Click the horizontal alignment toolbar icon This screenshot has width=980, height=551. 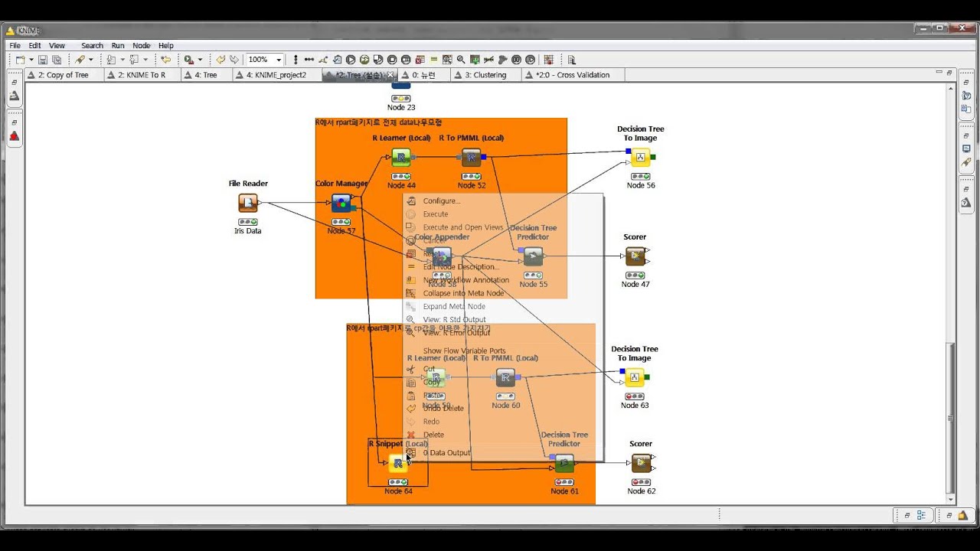coord(309,60)
